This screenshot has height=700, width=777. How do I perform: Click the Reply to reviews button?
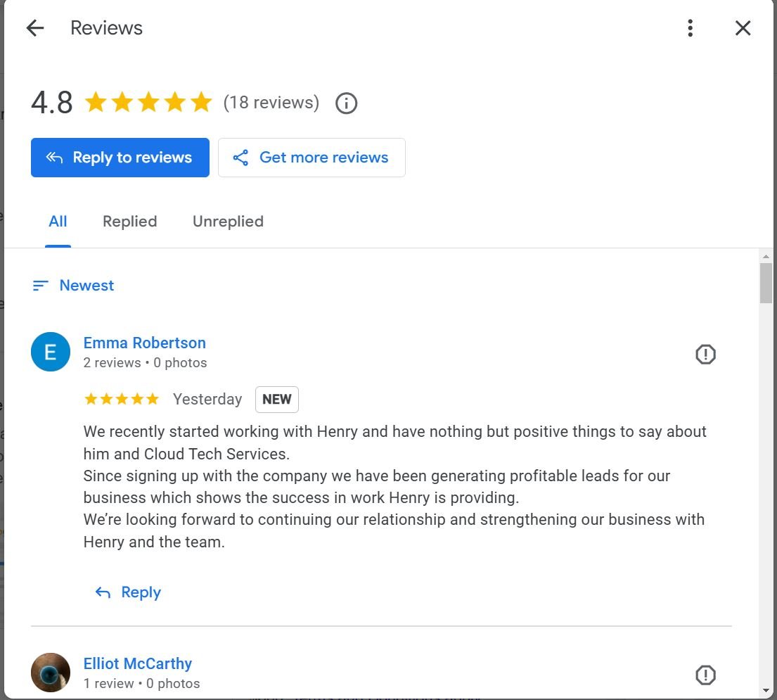click(x=120, y=158)
